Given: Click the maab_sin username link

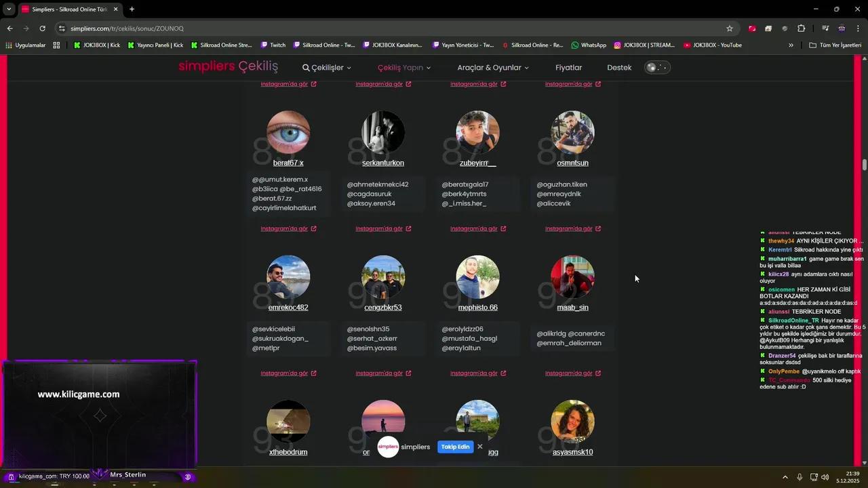Looking at the screenshot, I should point(572,308).
